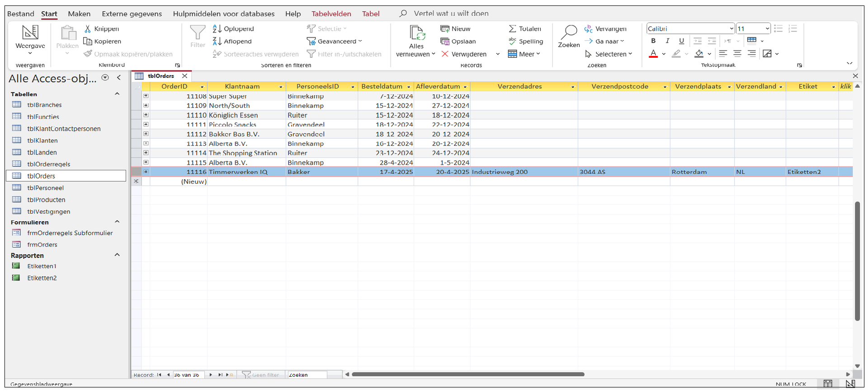Viewport: 868px width, 392px height.
Task: Click the current record number box
Action: (x=188, y=375)
